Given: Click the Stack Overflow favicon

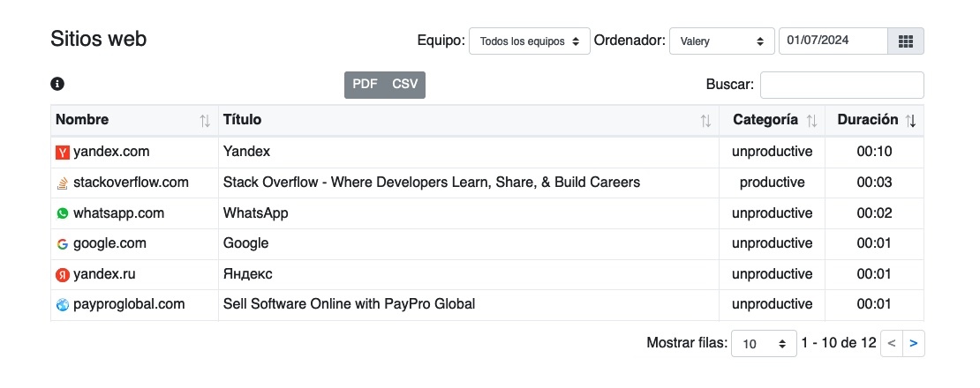Looking at the screenshot, I should coord(63,183).
